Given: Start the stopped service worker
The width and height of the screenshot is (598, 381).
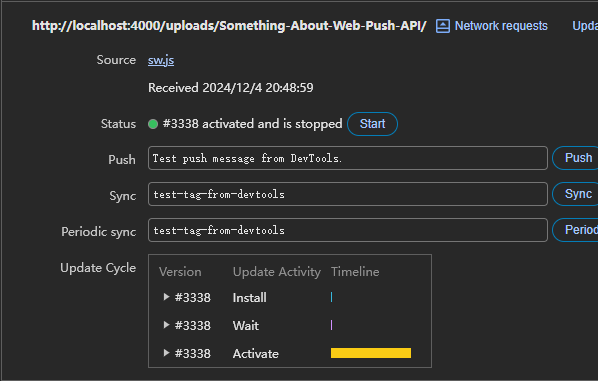Looking at the screenshot, I should click(x=372, y=124).
